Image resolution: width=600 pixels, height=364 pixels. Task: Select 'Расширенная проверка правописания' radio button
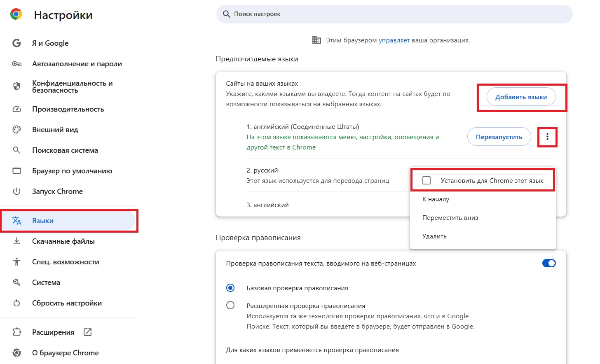(230, 305)
